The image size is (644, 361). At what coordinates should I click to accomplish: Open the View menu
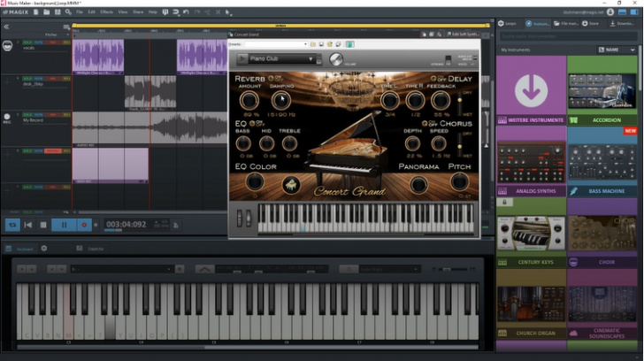(123, 12)
